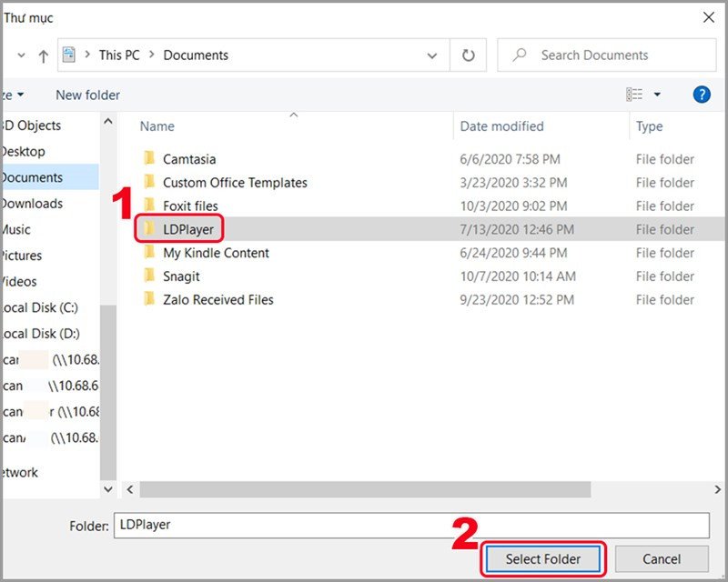Click the up-arrow navigation icon

click(x=44, y=55)
